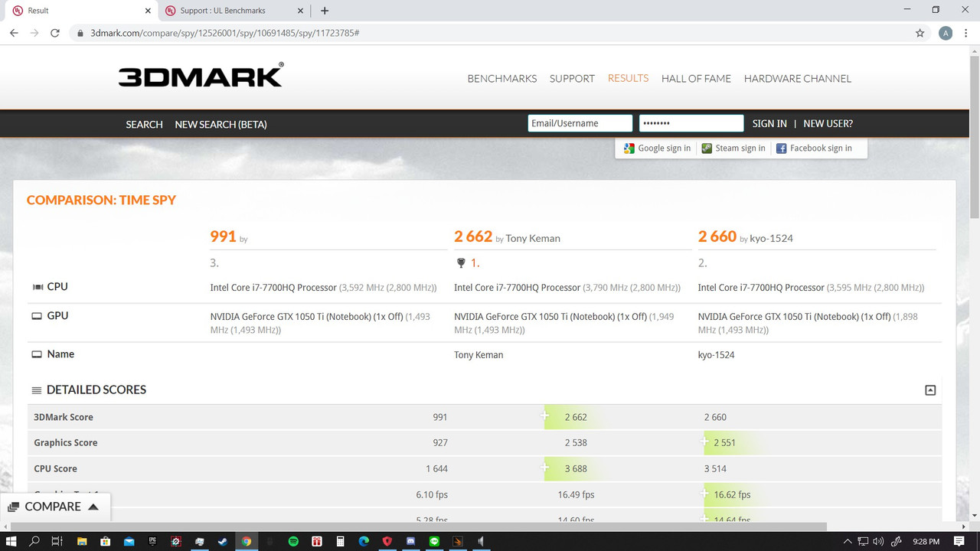
Task: Click the 3DMark logo
Action: point(201,75)
